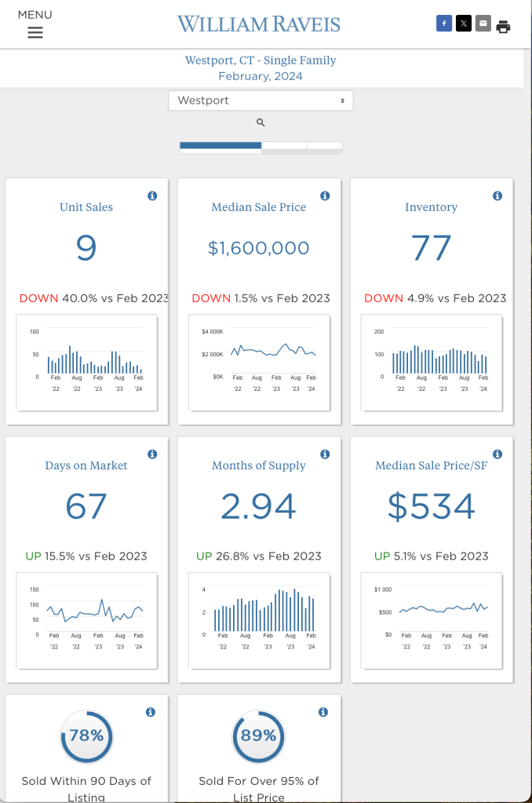Share report via X icon
532x803 pixels.
click(x=464, y=24)
